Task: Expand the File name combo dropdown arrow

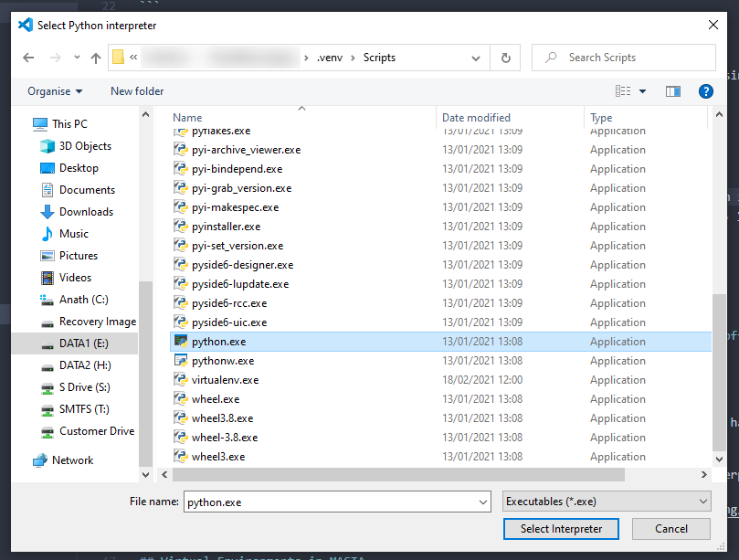Action: pyautogui.click(x=483, y=502)
